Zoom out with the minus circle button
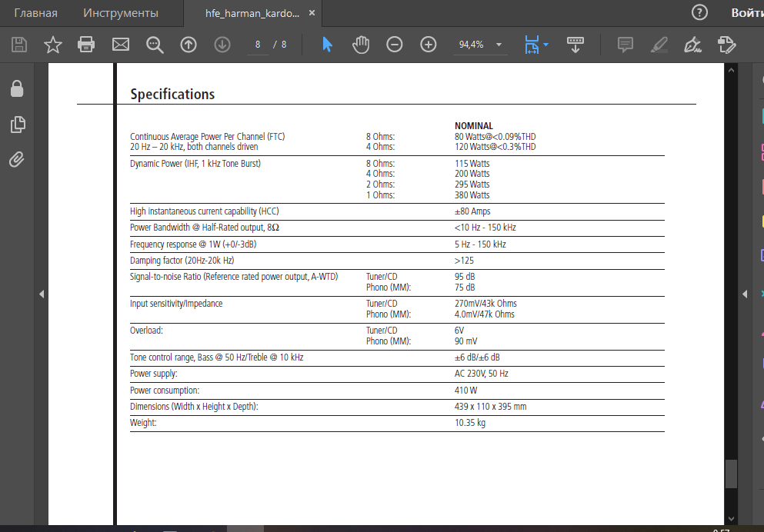Image resolution: width=764 pixels, height=532 pixels. 394,45
